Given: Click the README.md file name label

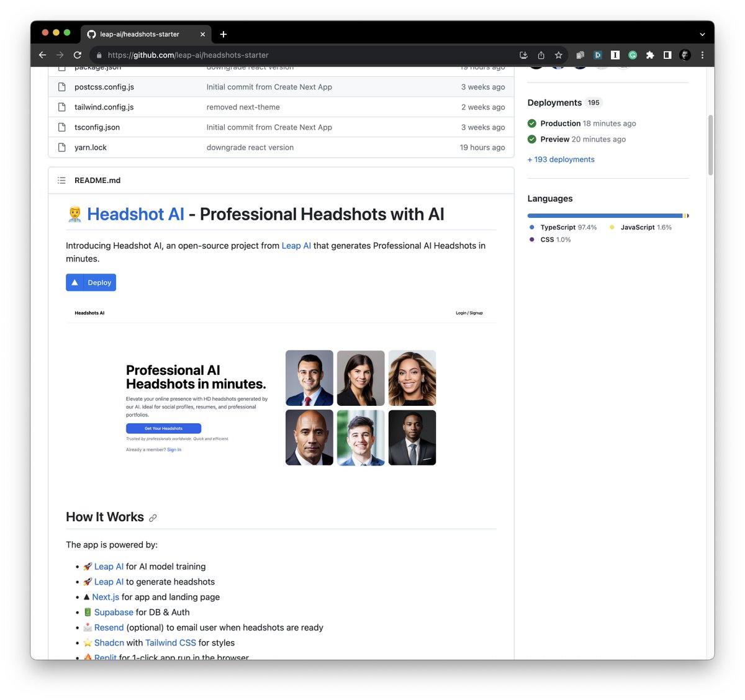Looking at the screenshot, I should 97,181.
